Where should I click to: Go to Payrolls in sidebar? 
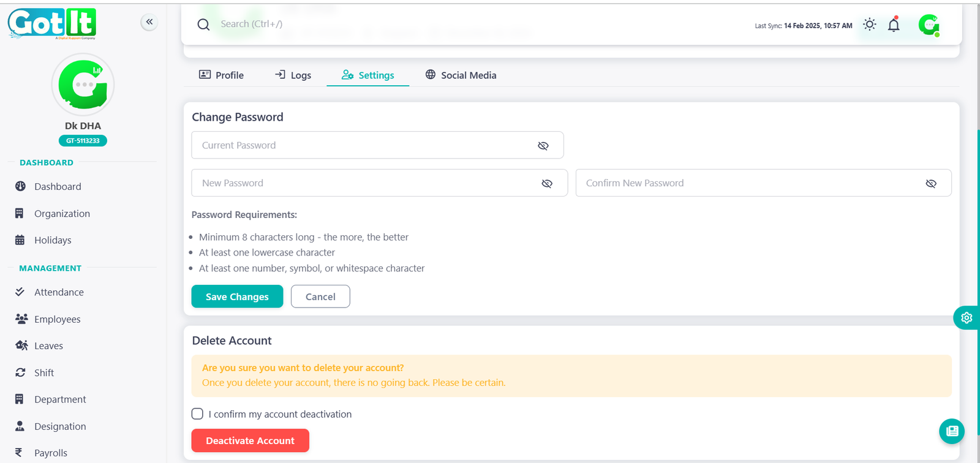pos(51,453)
